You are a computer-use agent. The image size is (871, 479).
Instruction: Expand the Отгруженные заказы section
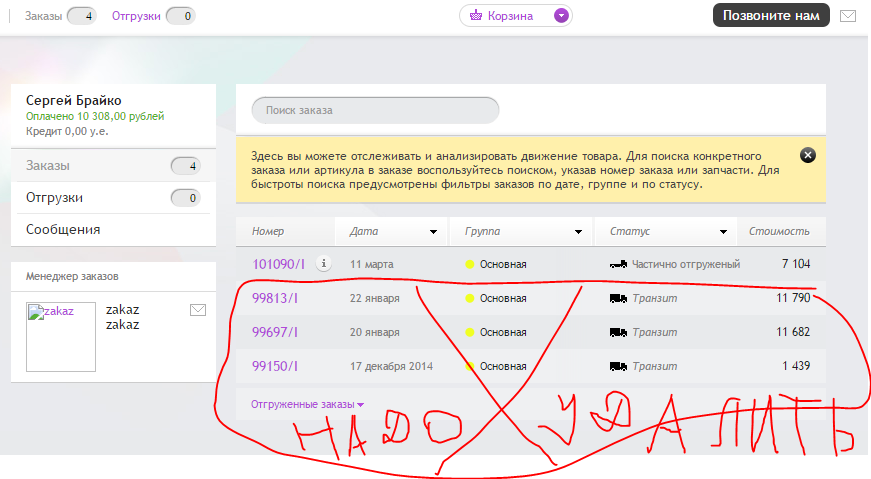307,404
